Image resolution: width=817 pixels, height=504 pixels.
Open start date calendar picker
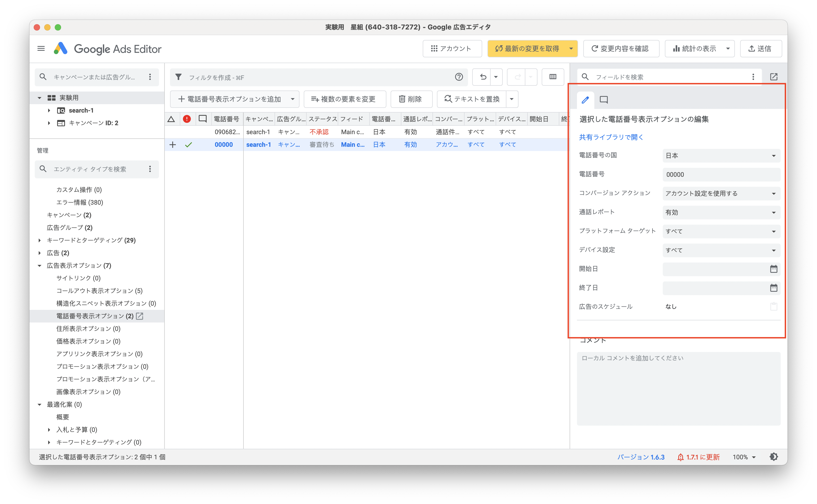[773, 269]
